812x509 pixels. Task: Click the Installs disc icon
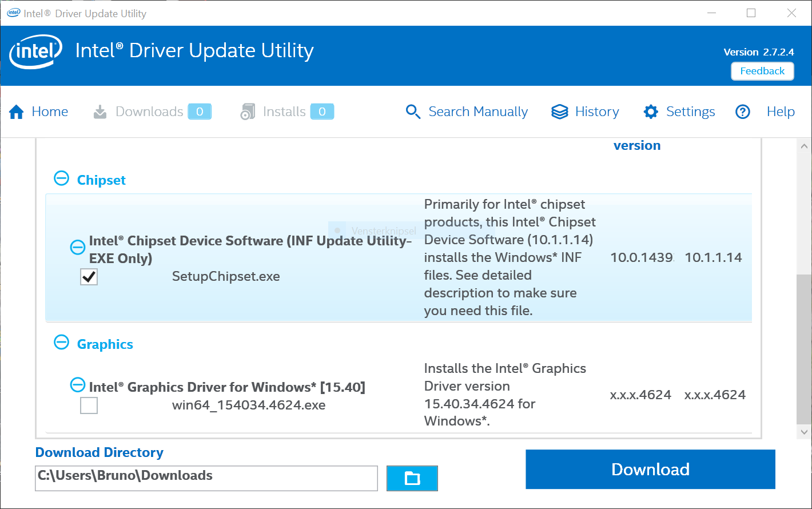click(x=248, y=112)
